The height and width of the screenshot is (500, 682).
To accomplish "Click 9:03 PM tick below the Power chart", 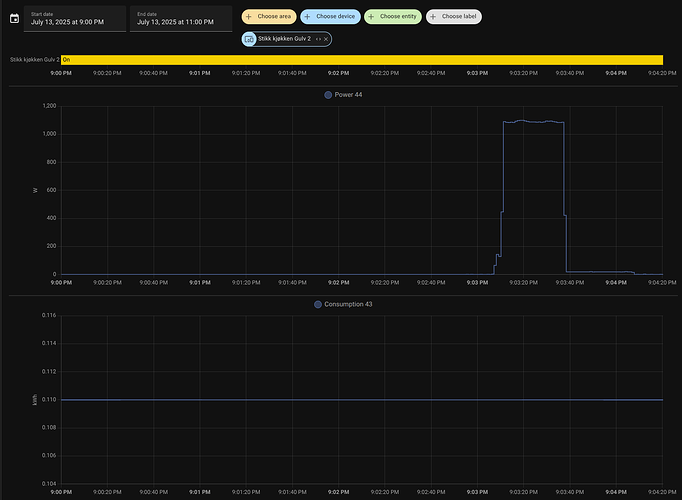I will click(477, 283).
